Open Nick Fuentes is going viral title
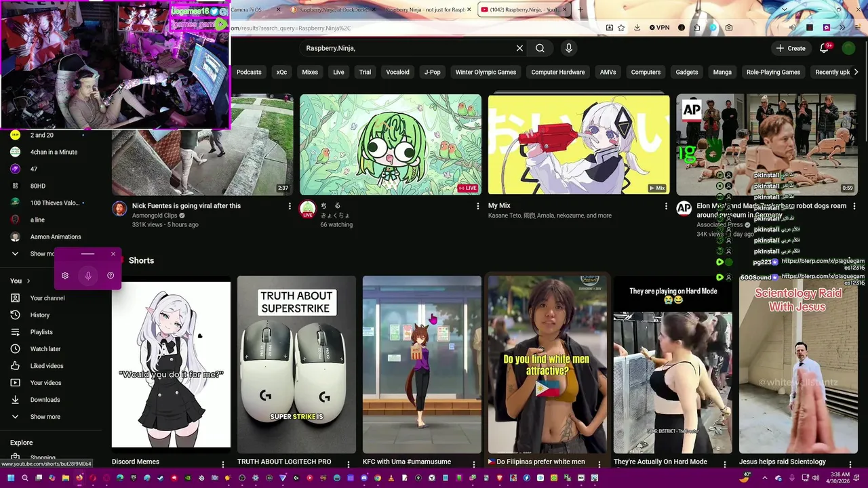 point(186,205)
